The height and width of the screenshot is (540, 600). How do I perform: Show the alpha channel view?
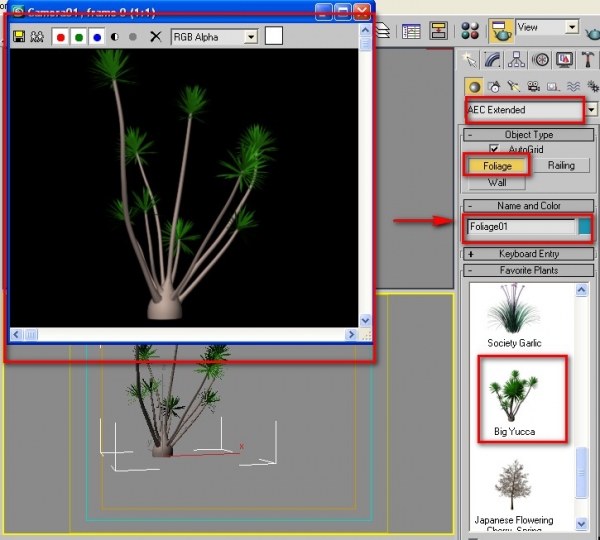click(x=114, y=37)
